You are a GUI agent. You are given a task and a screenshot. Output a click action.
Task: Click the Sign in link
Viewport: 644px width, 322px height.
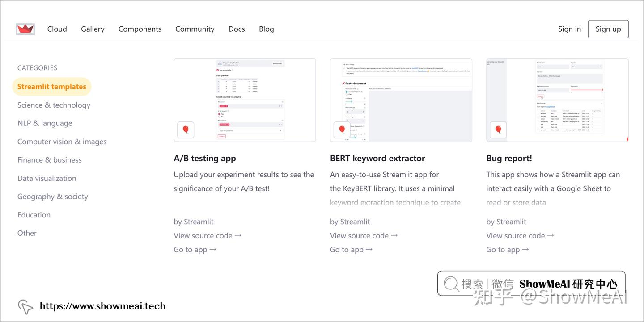(x=570, y=29)
